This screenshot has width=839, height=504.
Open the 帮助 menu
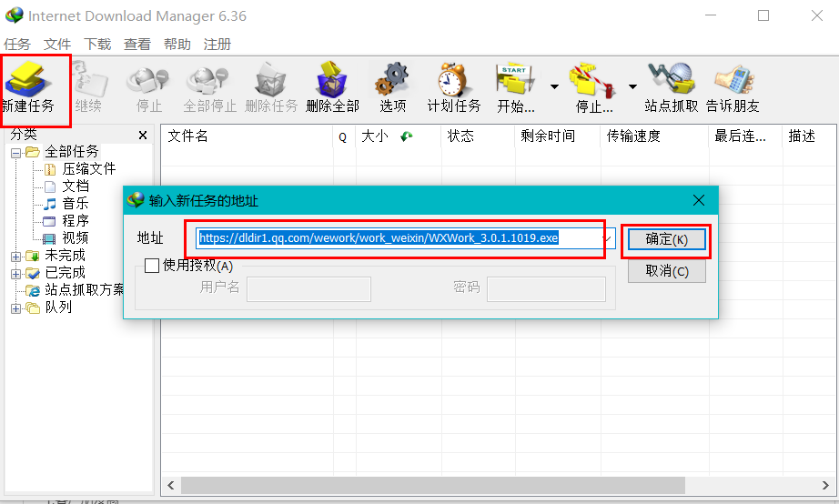177,44
